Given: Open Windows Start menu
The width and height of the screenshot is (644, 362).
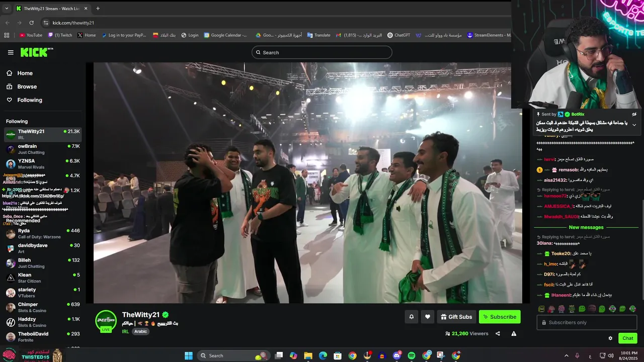Looking at the screenshot, I should (x=189, y=355).
